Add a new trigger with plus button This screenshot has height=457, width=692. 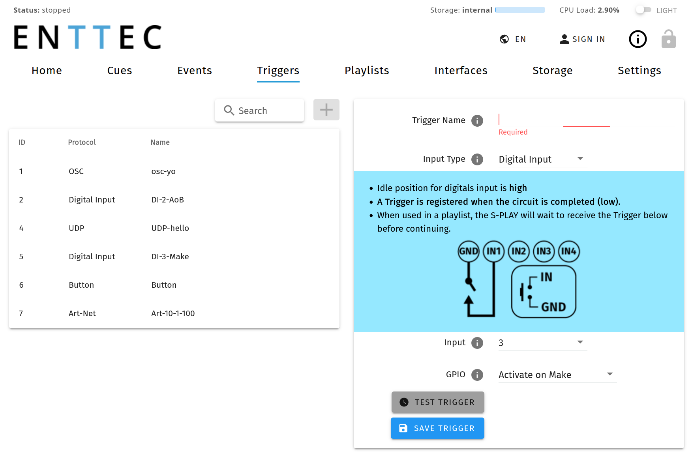pos(326,109)
